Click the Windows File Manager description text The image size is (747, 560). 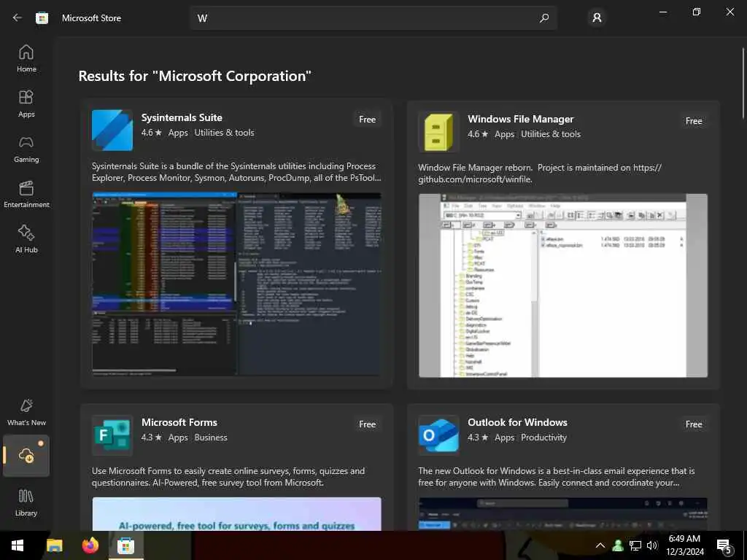pos(540,174)
